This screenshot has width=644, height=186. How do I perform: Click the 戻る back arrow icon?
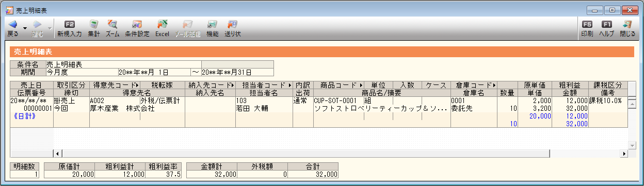(13, 24)
